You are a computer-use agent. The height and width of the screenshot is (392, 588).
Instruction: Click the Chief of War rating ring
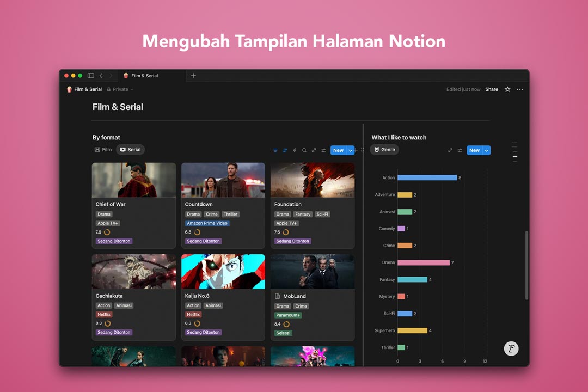coord(107,232)
